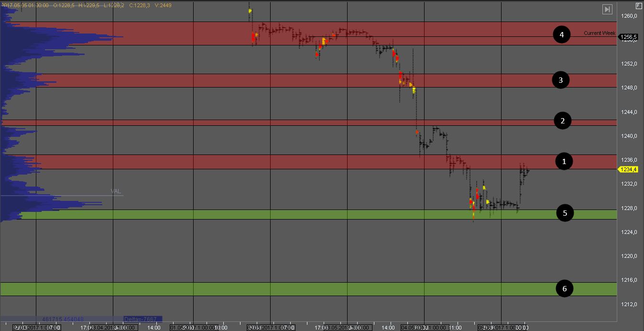The width and height of the screenshot is (644, 331).
Task: Click the yellow 1234,4 current price tag
Action: (x=628, y=169)
